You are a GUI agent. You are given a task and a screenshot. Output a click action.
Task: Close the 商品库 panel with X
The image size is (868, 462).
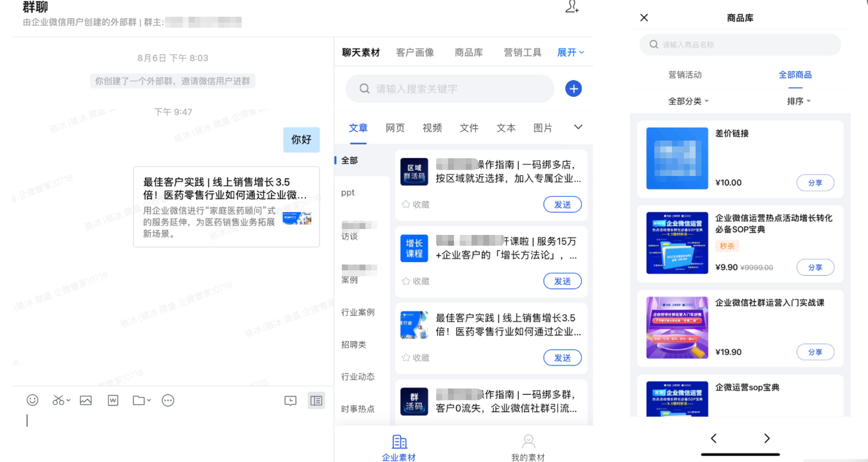(644, 18)
